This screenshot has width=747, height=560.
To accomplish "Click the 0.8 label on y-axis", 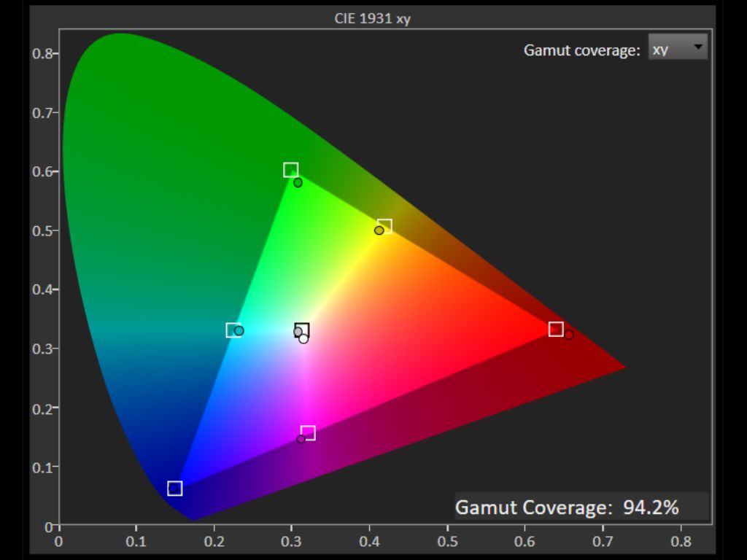I will [x=42, y=54].
